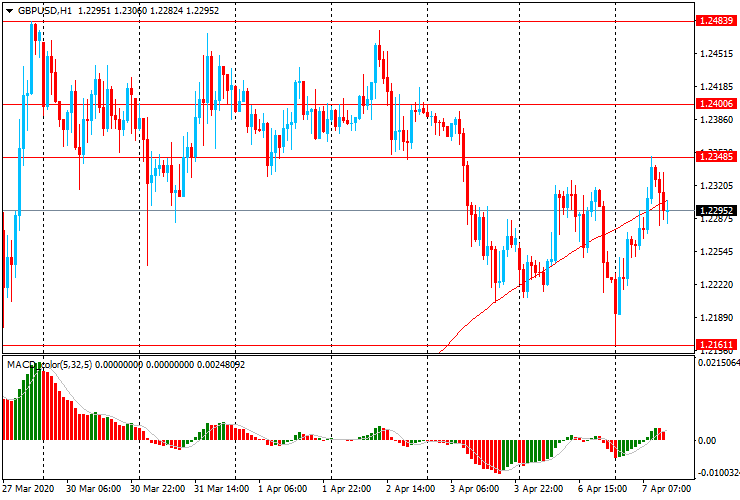Click the 2 Apr 14:00 time label
This screenshot has width=740, height=500.
click(x=411, y=489)
